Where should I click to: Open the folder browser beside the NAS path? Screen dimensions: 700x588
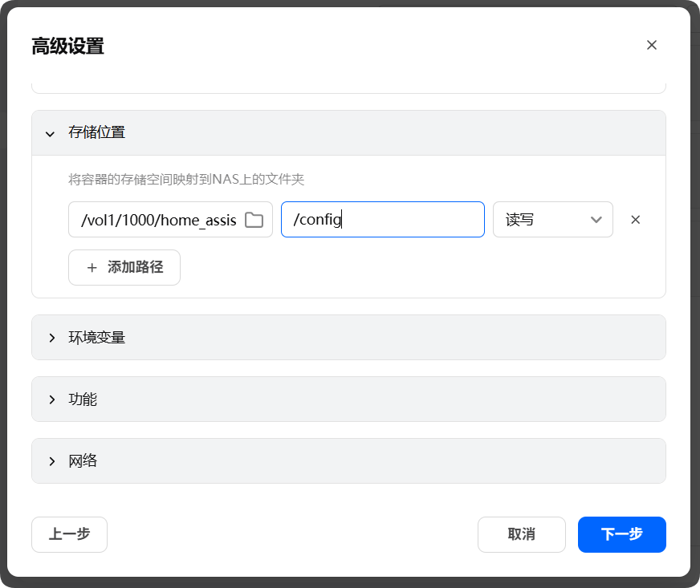254,219
